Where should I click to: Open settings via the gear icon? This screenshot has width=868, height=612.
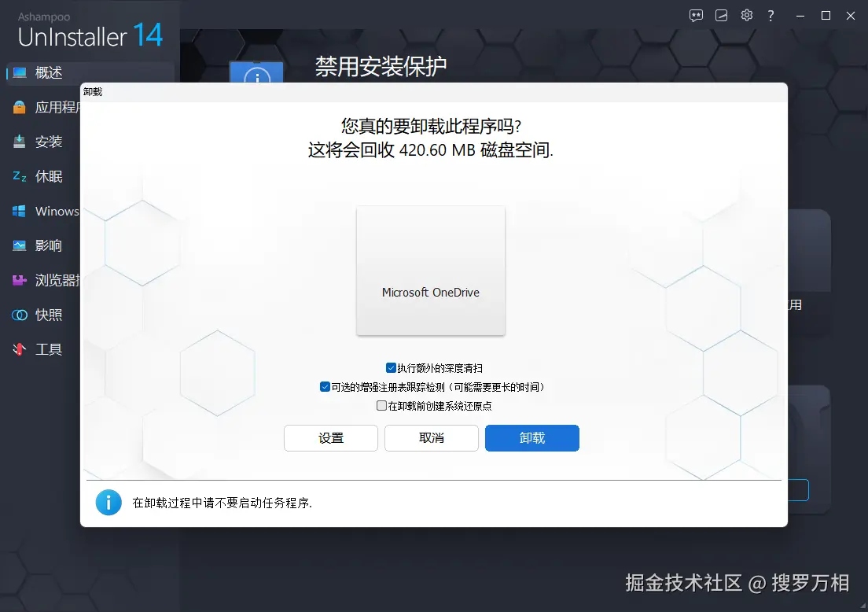click(x=747, y=15)
